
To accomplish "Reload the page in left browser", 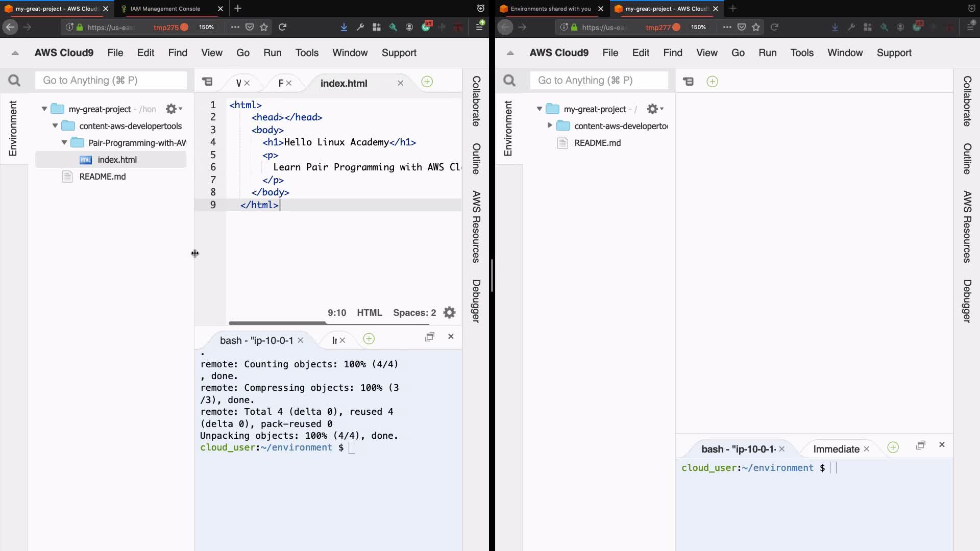I will pos(282,27).
